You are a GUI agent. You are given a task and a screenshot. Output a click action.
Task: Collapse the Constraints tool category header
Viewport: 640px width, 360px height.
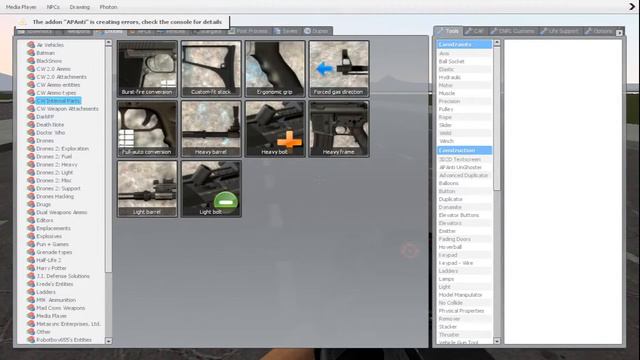(464, 44)
